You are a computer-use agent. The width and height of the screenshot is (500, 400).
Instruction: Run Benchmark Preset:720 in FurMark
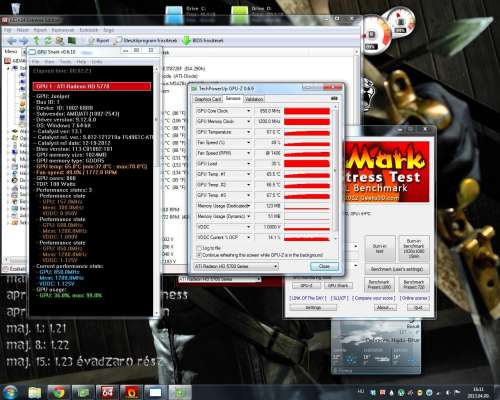pos(414,284)
